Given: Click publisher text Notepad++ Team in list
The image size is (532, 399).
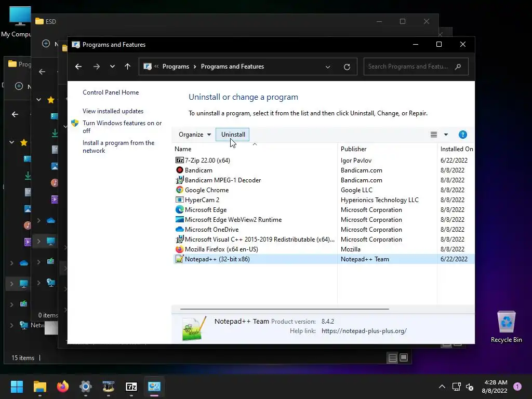Looking at the screenshot, I should point(365,259).
